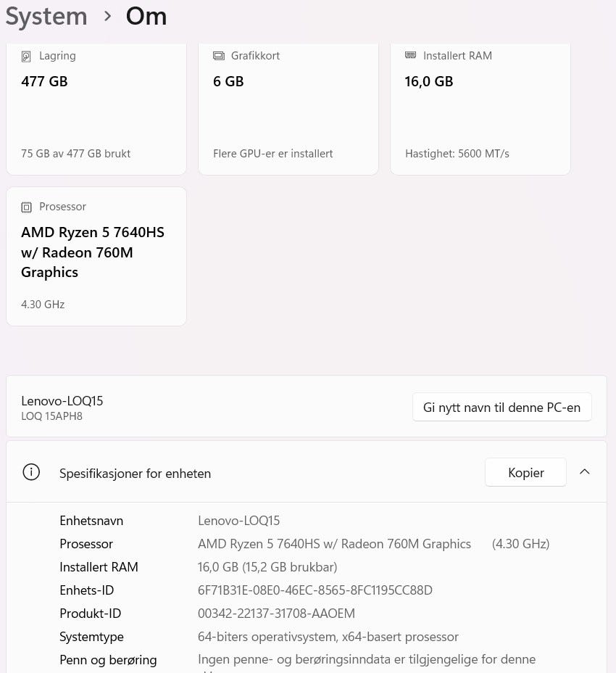Click the 6 GB graphics value
The image size is (616, 673).
coord(228,82)
